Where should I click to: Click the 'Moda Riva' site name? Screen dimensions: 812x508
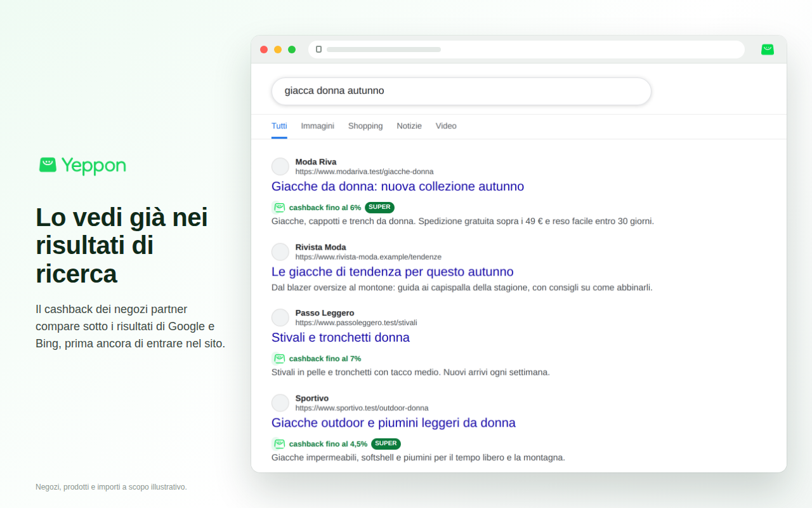[x=316, y=162]
